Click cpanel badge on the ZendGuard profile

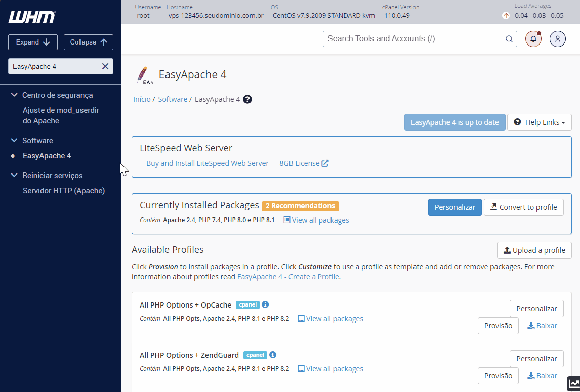(255, 355)
